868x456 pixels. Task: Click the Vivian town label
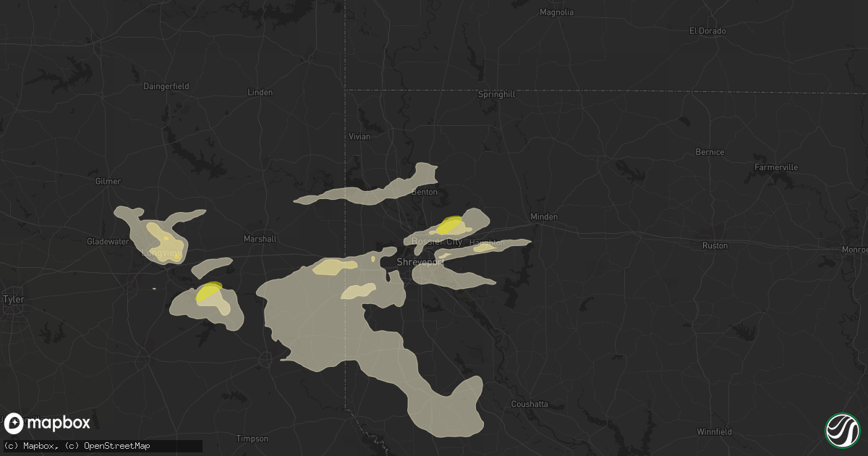pyautogui.click(x=359, y=136)
